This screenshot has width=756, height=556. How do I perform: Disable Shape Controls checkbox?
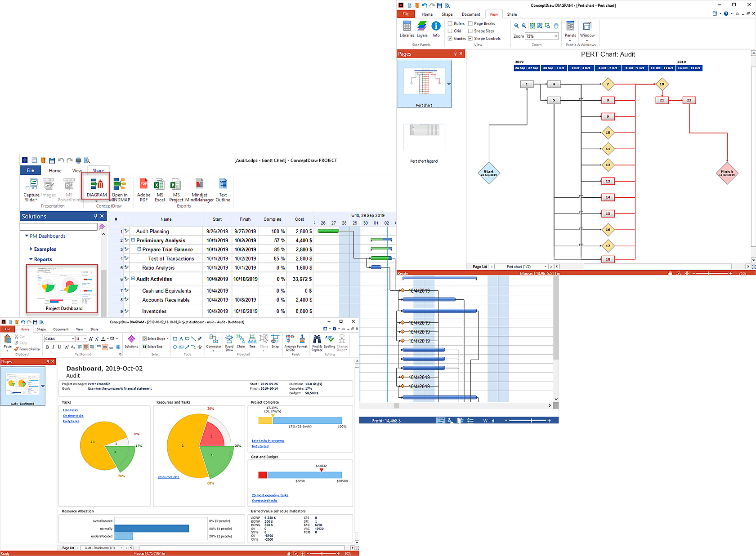pos(470,39)
